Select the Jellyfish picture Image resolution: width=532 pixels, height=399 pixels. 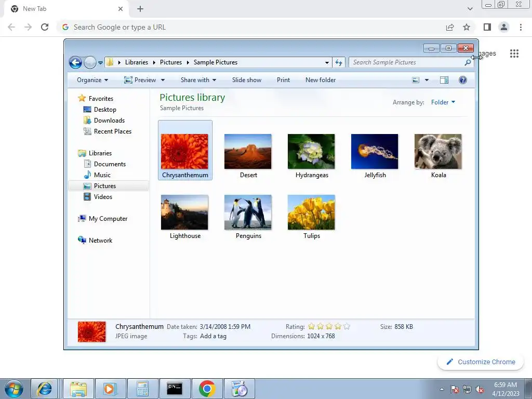pyautogui.click(x=375, y=151)
